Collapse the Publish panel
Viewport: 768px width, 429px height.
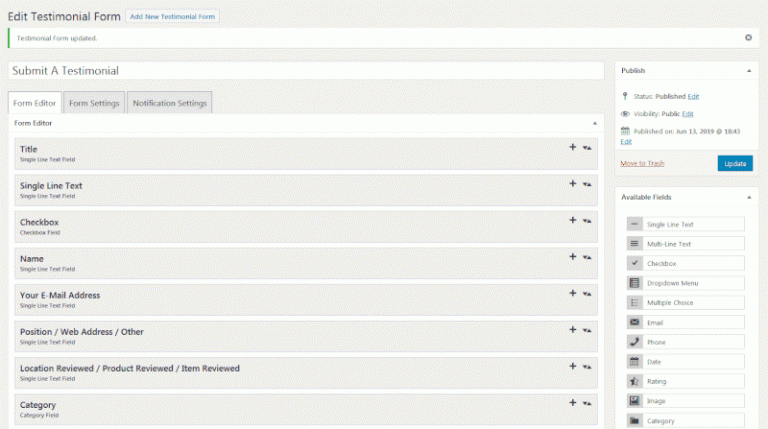(748, 71)
